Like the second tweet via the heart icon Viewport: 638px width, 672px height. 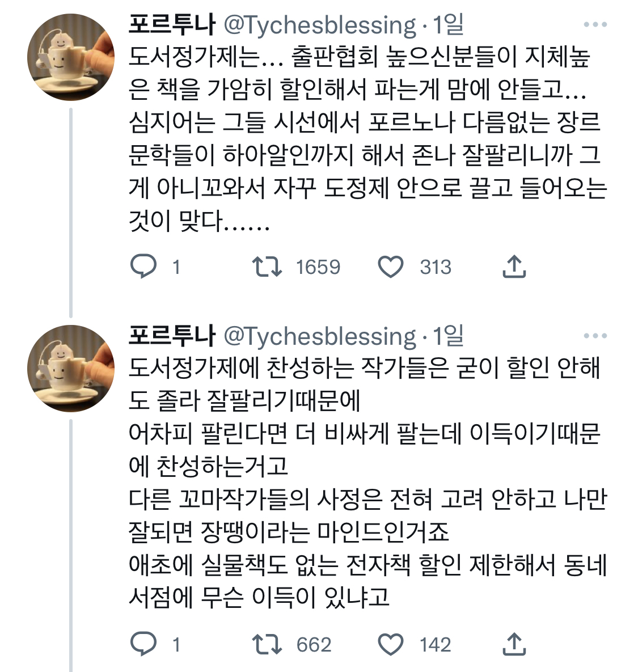[391, 644]
